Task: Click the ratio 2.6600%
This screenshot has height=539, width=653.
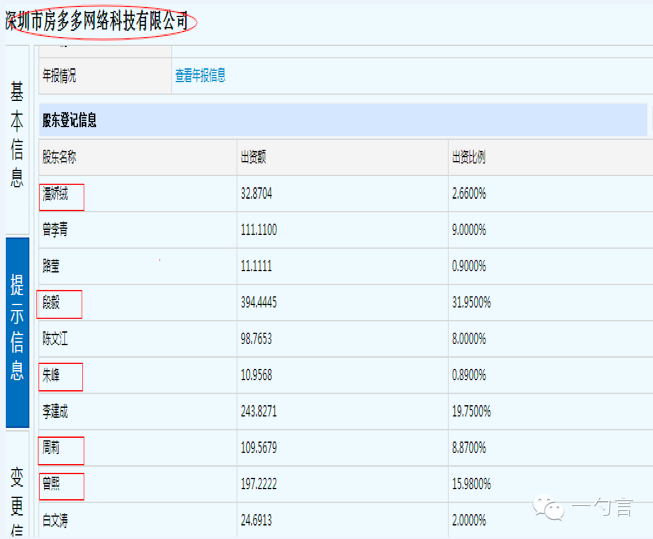Action: coord(469,194)
